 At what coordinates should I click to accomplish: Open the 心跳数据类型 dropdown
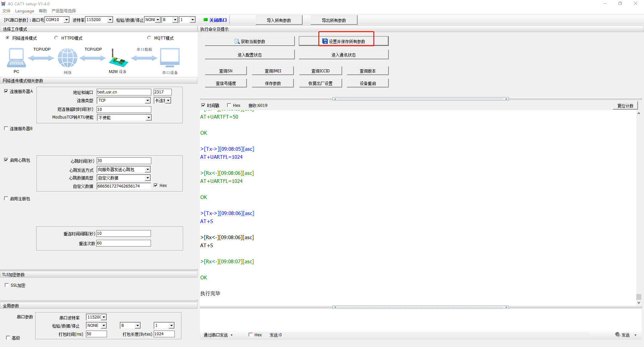click(x=148, y=178)
